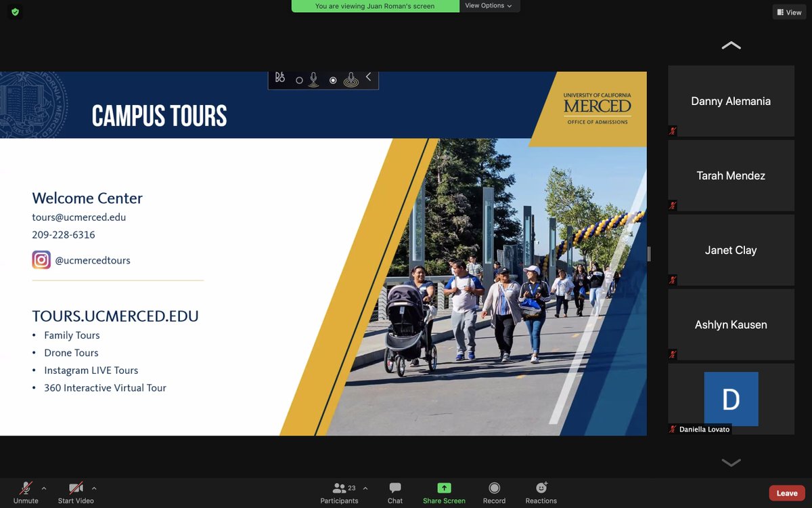This screenshot has width=812, height=508.
Task: Click the Drone Tours bullet
Action: click(x=71, y=353)
